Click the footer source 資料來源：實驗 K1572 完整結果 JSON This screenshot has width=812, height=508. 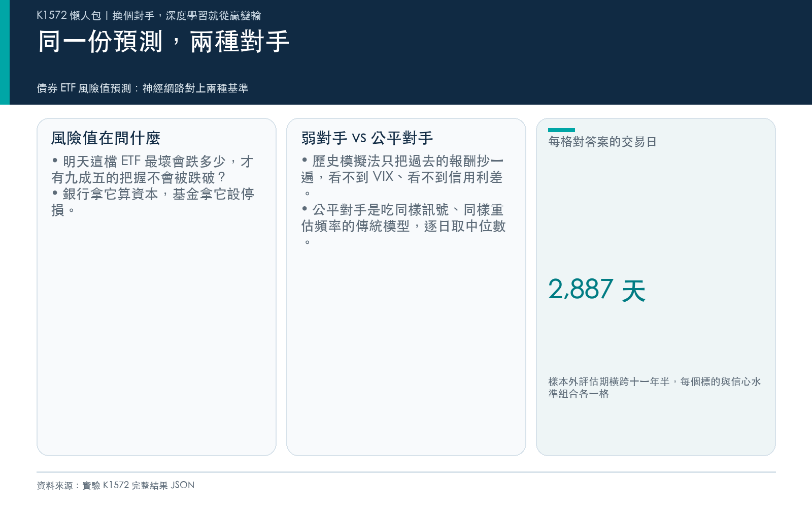116,485
